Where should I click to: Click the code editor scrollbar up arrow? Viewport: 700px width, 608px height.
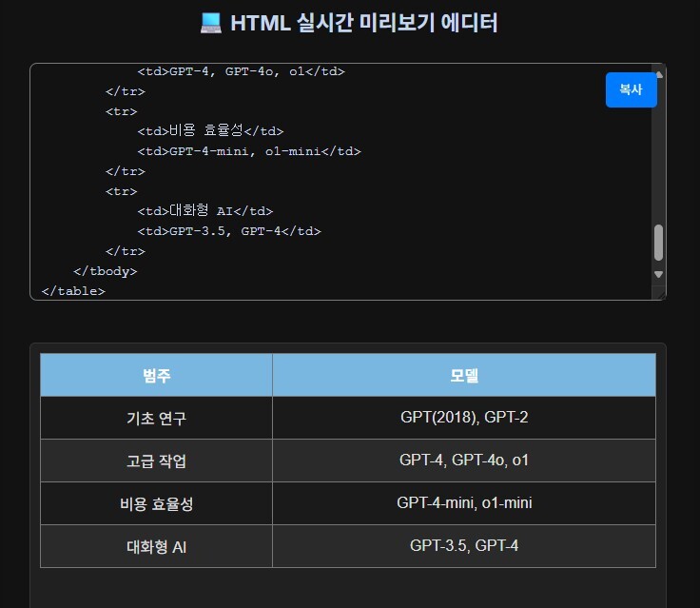click(658, 75)
